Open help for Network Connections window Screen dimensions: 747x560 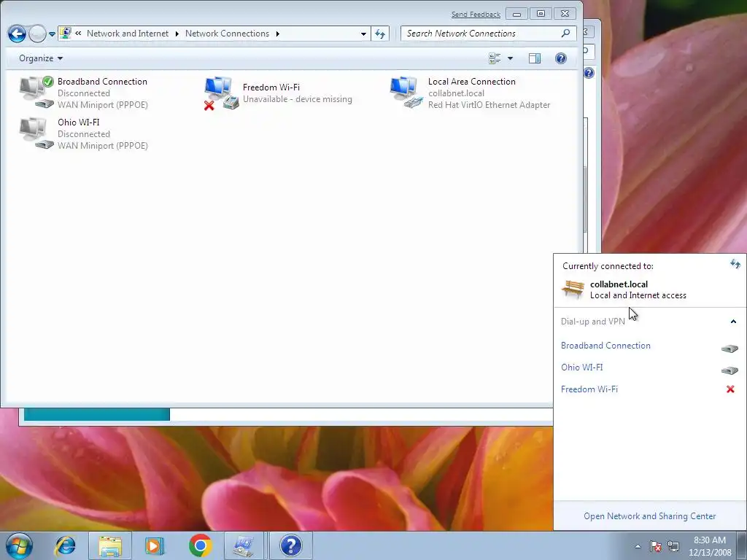[561, 58]
